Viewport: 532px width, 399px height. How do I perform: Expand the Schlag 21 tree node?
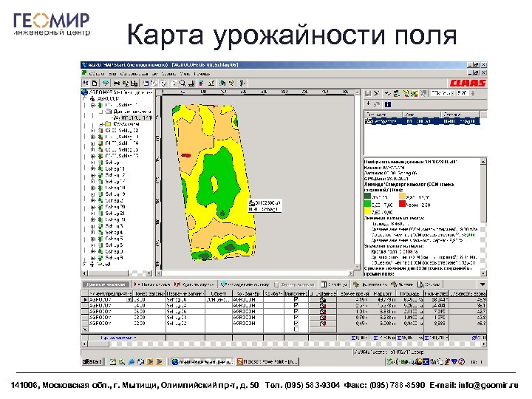tap(92, 213)
